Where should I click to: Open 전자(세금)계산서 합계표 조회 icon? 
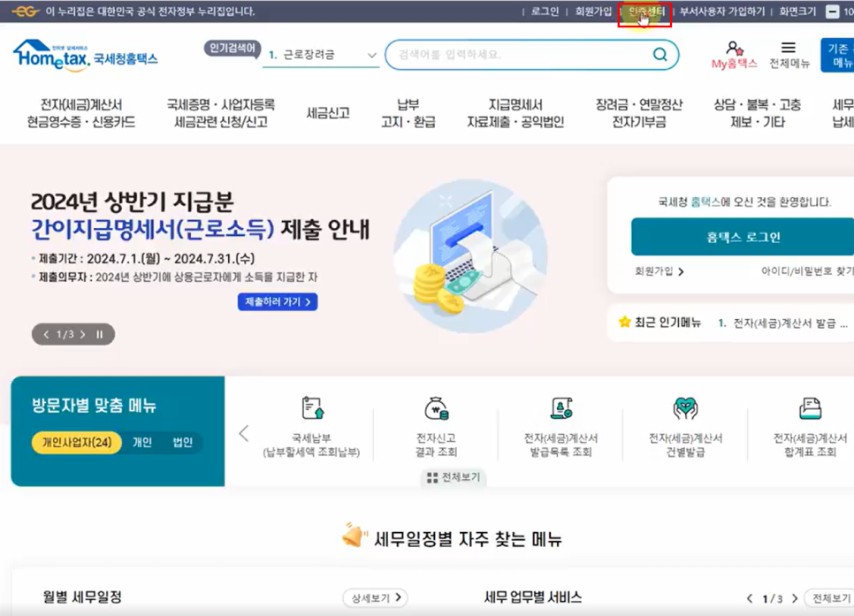click(x=809, y=408)
